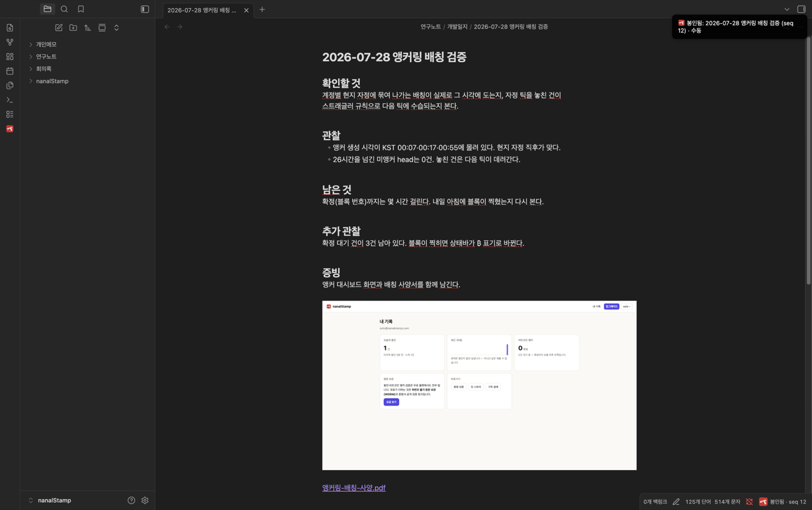Click the 0개 백링크 status item
Screen dimensions: 812x510
655,502
